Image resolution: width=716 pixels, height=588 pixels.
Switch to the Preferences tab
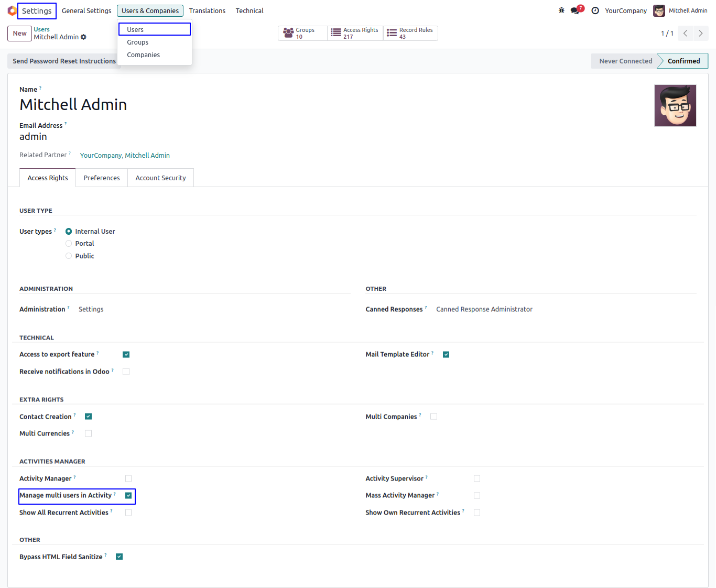[x=102, y=178]
